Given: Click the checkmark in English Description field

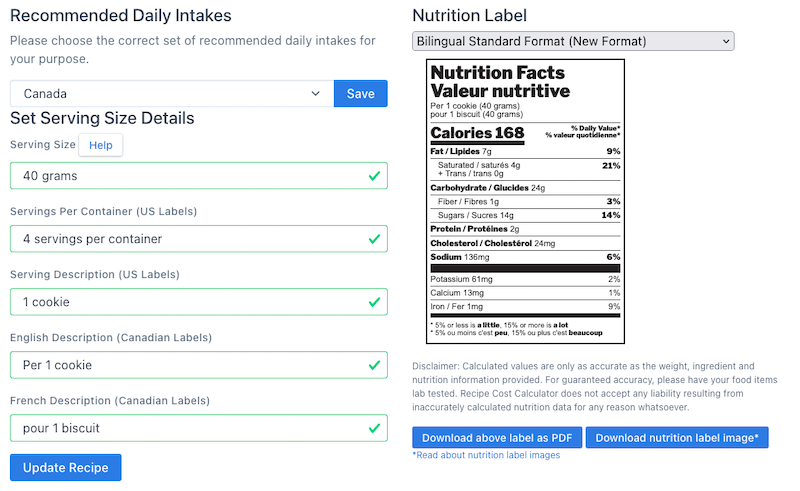Looking at the screenshot, I should (x=374, y=365).
